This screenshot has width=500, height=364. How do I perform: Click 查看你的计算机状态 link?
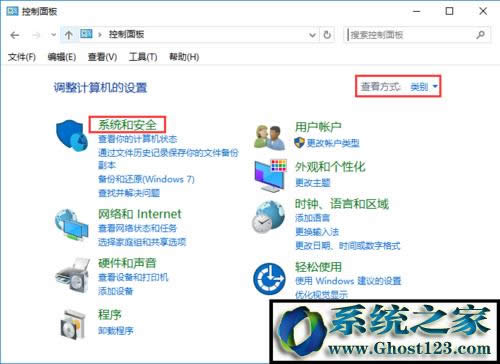[x=137, y=139]
